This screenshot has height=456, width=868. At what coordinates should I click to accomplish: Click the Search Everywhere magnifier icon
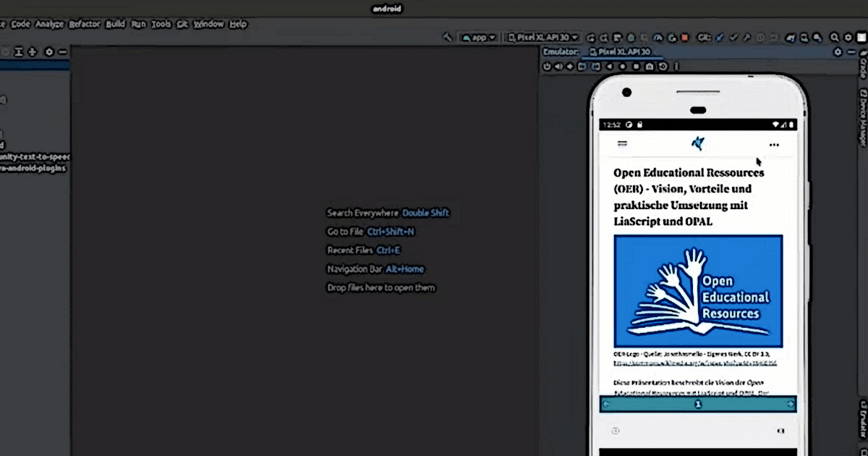point(835,37)
